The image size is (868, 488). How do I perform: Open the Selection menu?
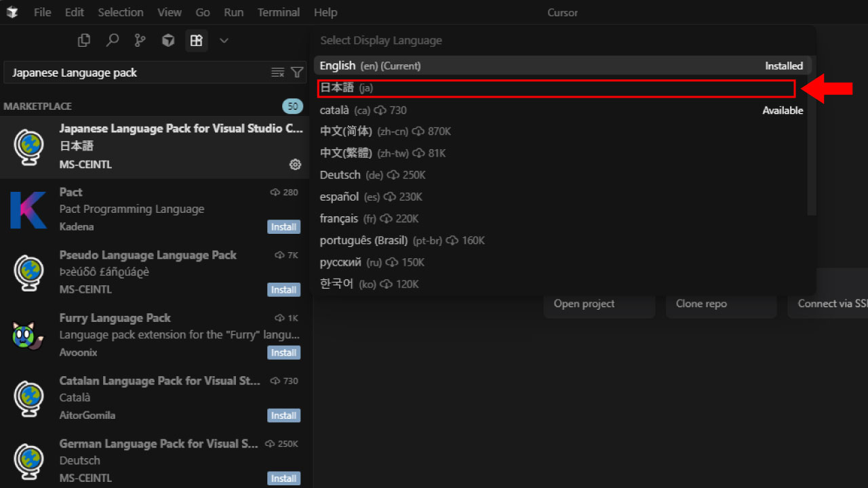(121, 12)
